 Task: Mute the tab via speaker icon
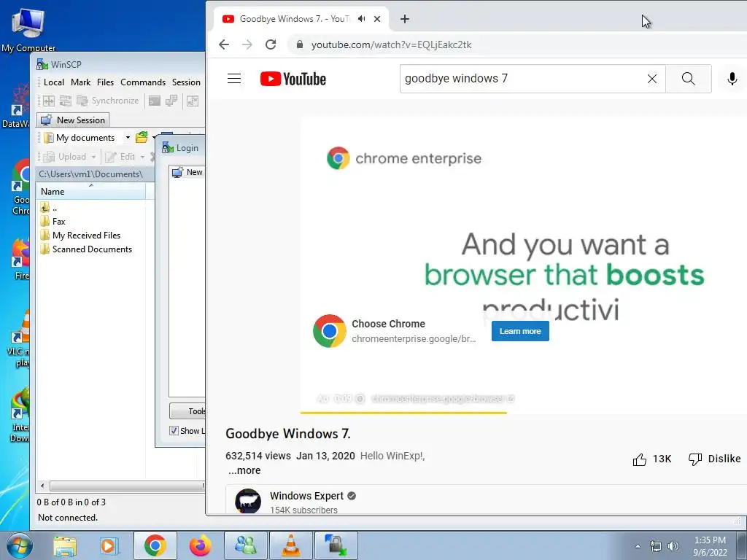coord(362,19)
